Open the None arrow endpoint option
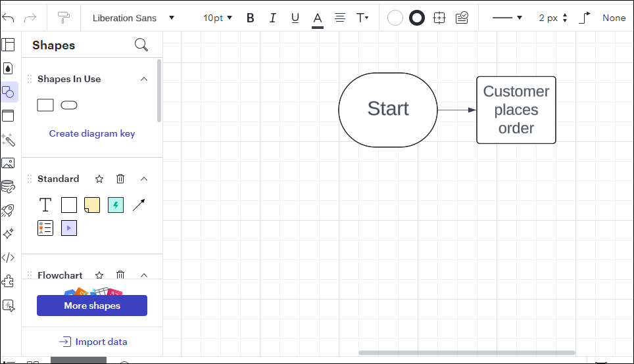The image size is (634, 364). pyautogui.click(x=614, y=18)
